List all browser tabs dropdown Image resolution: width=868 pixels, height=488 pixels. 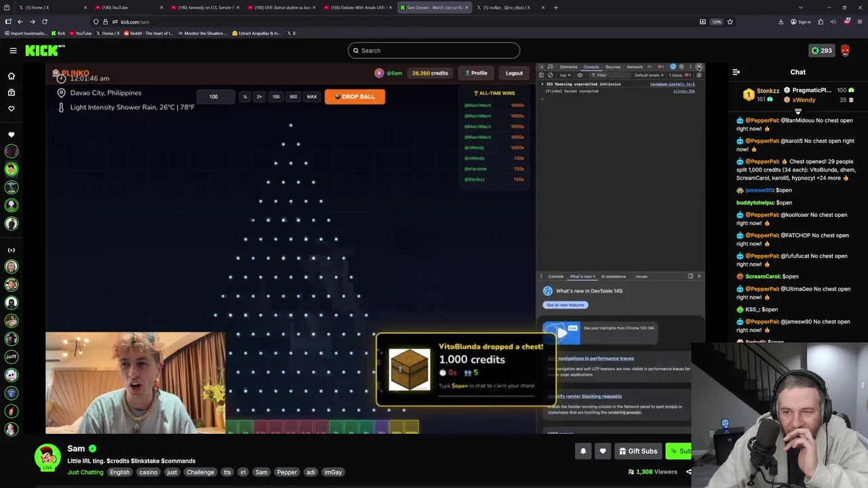(801, 7)
